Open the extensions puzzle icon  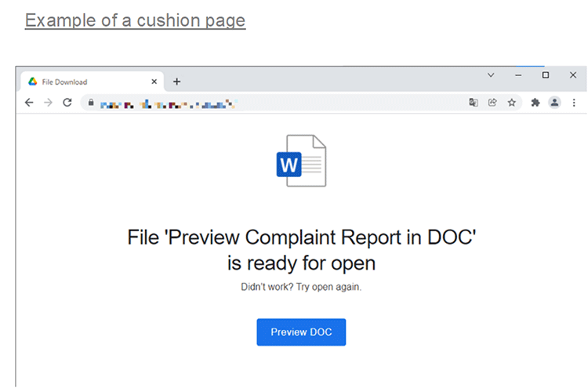click(x=535, y=103)
